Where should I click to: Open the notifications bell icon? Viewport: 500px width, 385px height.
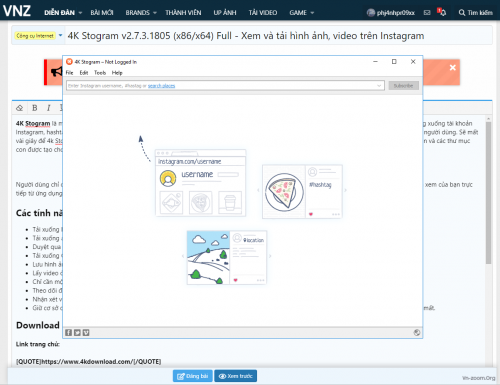pyautogui.click(x=442, y=12)
